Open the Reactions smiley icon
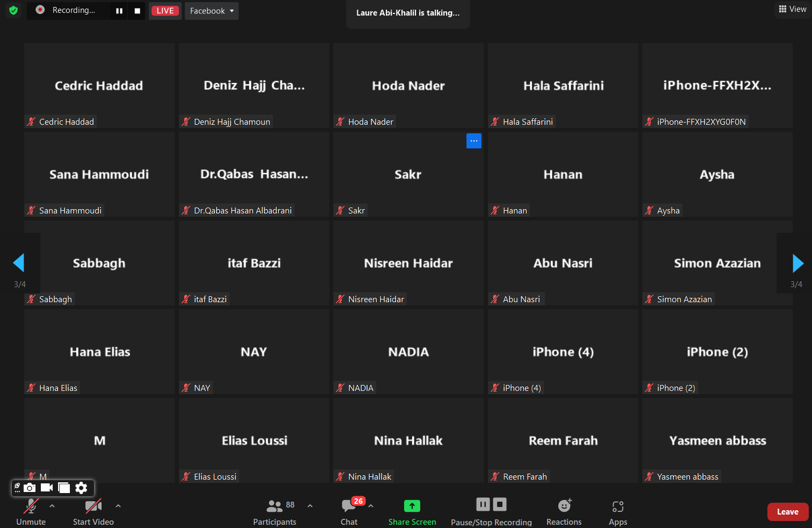812x528 pixels. pyautogui.click(x=564, y=505)
